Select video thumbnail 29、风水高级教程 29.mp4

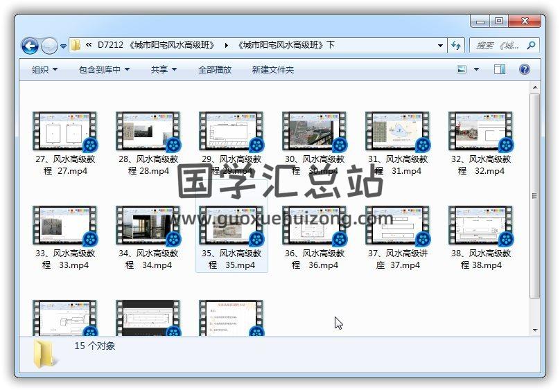231,132
